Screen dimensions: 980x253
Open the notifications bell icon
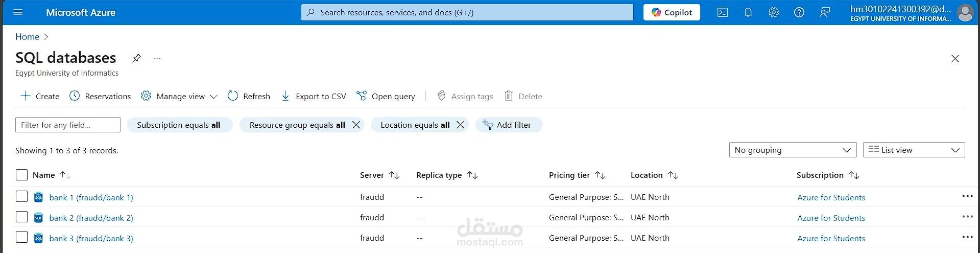click(x=748, y=12)
